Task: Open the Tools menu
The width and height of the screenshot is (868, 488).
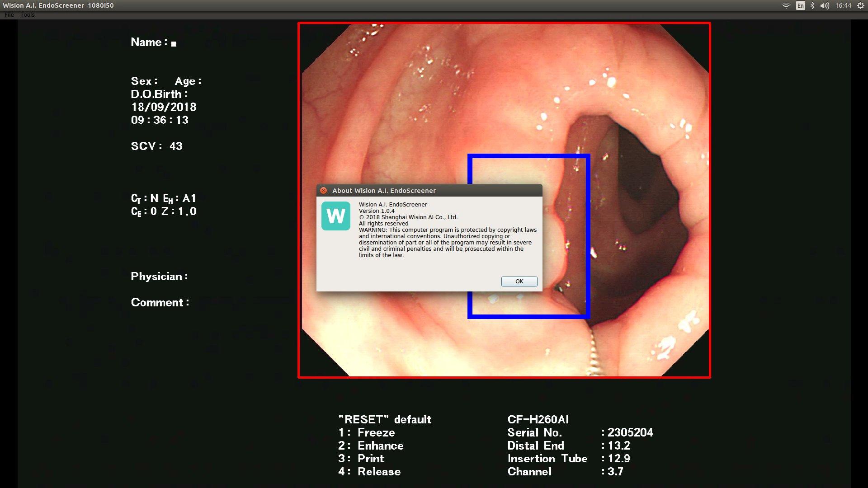Action: click(x=27, y=15)
